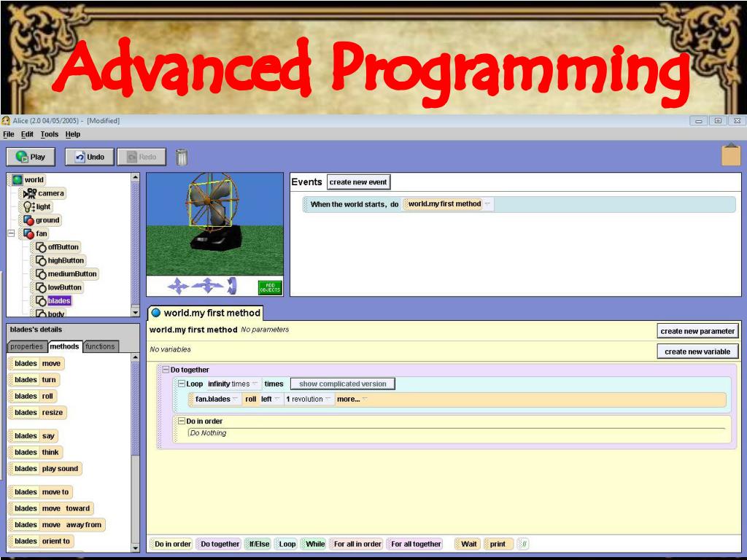Image resolution: width=747 pixels, height=560 pixels.
Task: Select the methods tab
Action: tap(64, 346)
